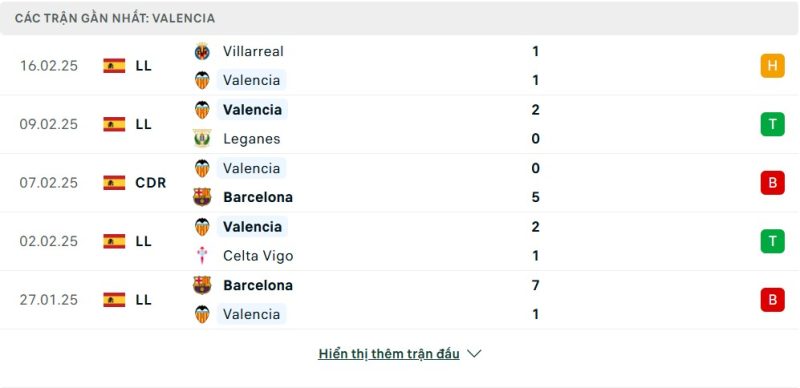The width and height of the screenshot is (800, 388).
Task: Click green T badge for Valencia vs Celta Vigo
Action: [x=772, y=241]
